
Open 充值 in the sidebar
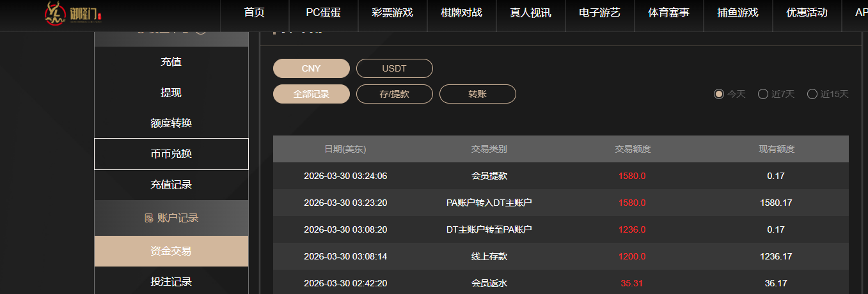pyautogui.click(x=171, y=62)
